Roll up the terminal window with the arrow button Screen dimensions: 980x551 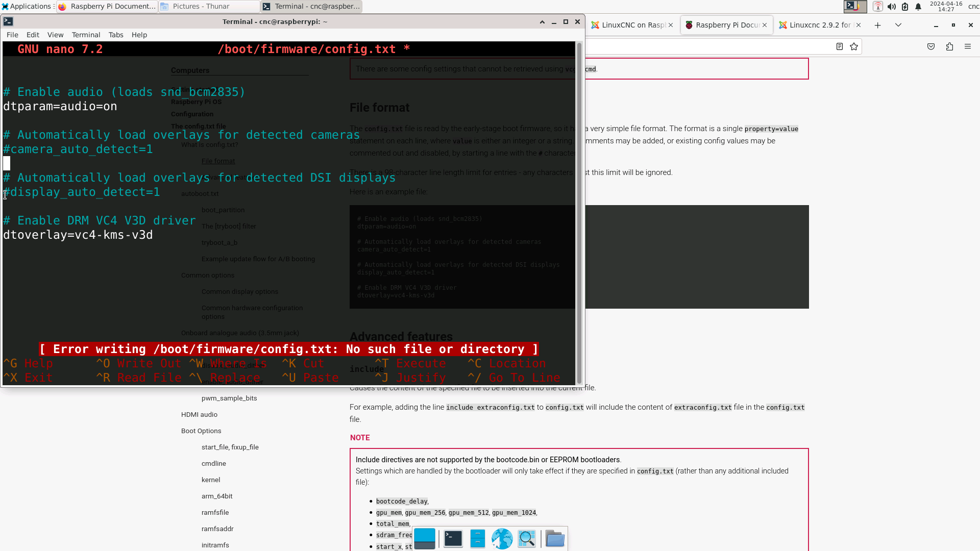(x=542, y=22)
